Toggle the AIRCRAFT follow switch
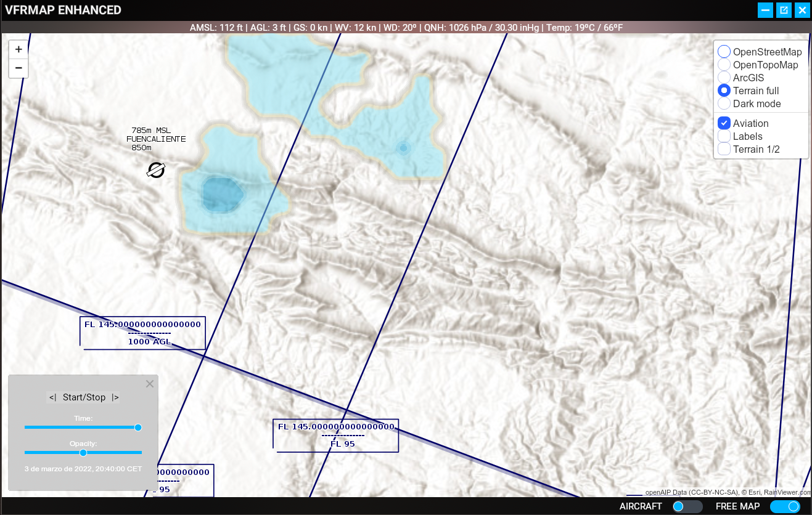812x515 pixels. [x=687, y=506]
